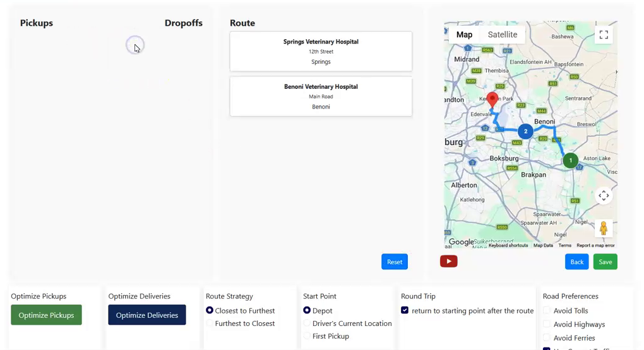Enable Avoid Highways preference
The height and width of the screenshot is (350, 644).
(547, 324)
